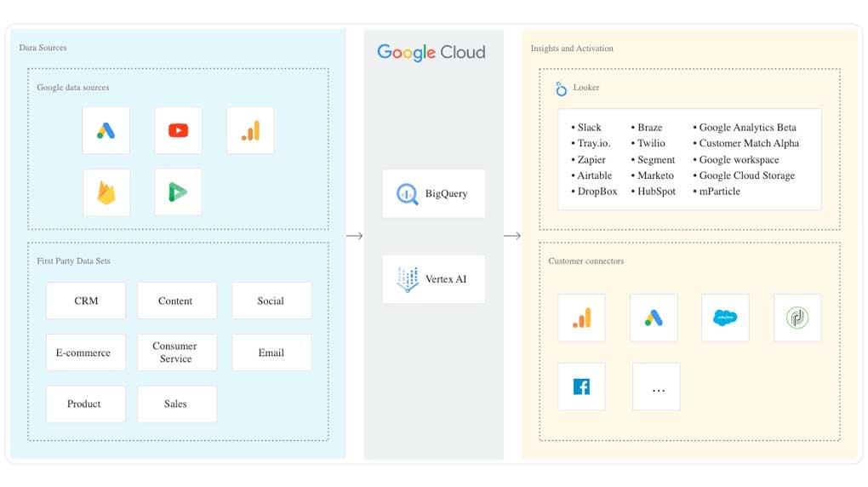The image size is (868, 487).
Task: Click the Facebook icon in Customer connectors
Action: pyautogui.click(x=581, y=387)
